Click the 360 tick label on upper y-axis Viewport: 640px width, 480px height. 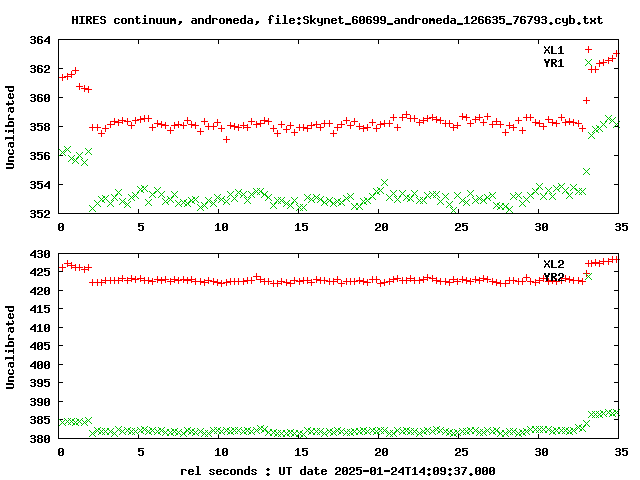point(40,98)
